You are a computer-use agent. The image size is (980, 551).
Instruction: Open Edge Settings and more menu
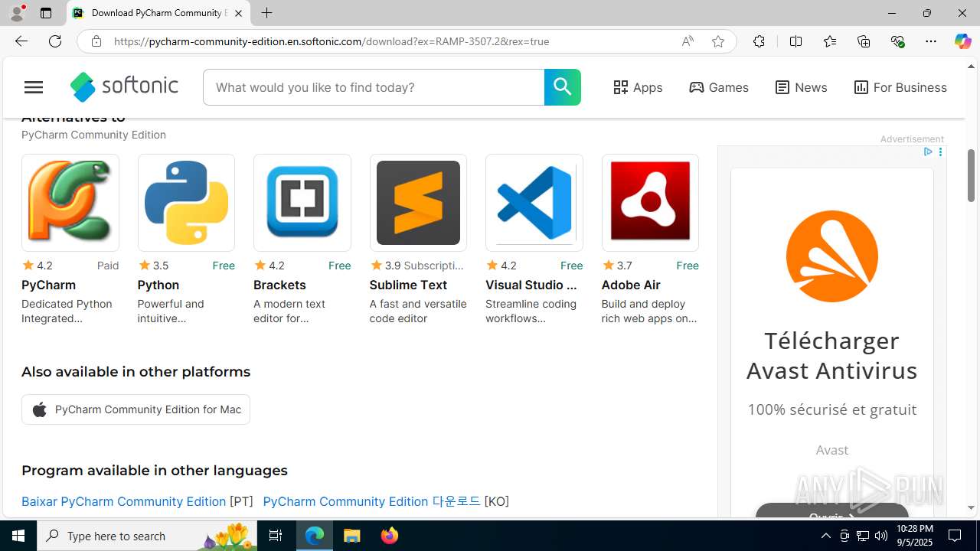pos(931,41)
